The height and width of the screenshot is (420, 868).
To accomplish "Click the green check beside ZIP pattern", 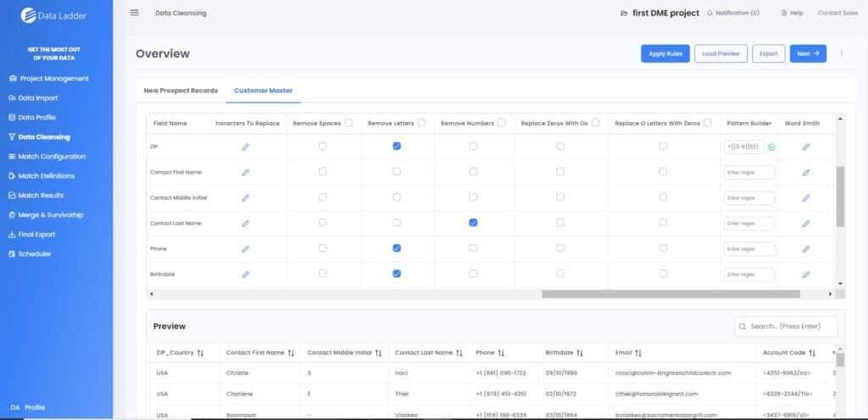I will [x=771, y=147].
